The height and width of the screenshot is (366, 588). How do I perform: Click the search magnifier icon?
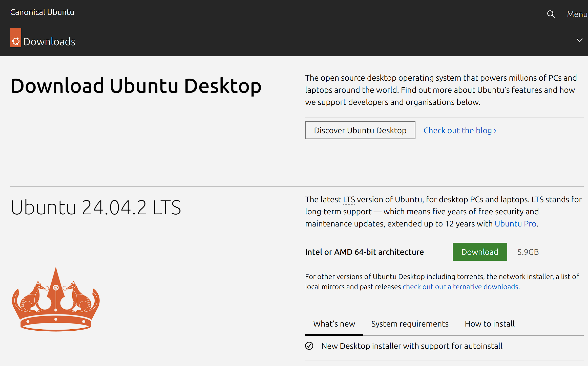click(551, 14)
